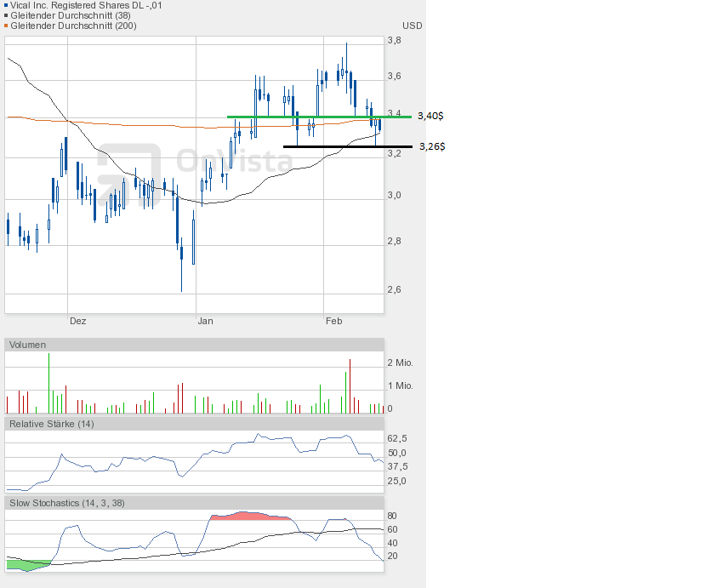Click the orange 200-day average legend square
This screenshot has width=723, height=588.
coord(6,26)
